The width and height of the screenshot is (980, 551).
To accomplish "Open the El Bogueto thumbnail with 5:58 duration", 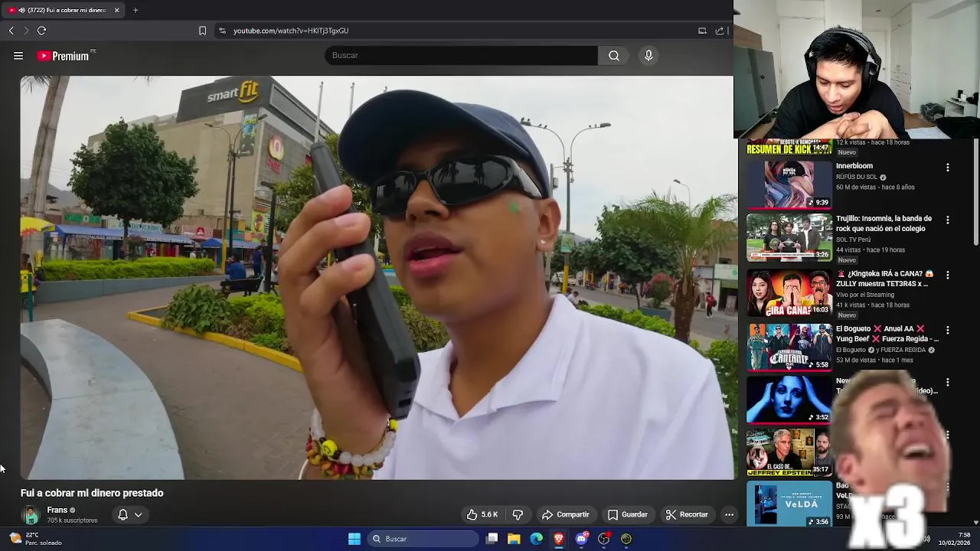I will click(x=789, y=347).
